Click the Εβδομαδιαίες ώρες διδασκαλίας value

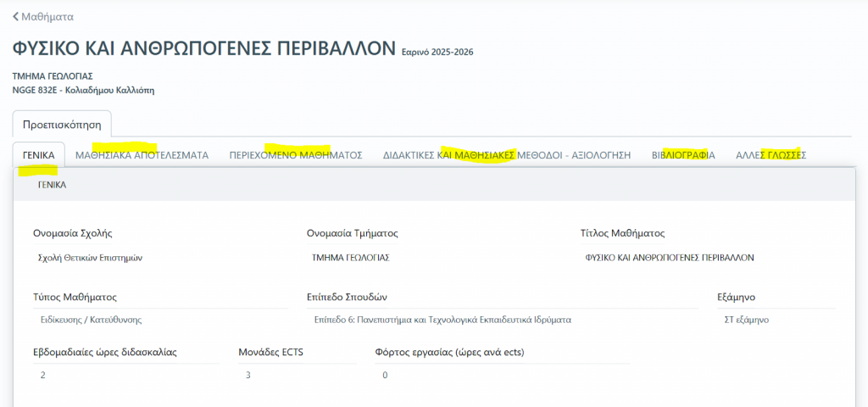pos(43,375)
